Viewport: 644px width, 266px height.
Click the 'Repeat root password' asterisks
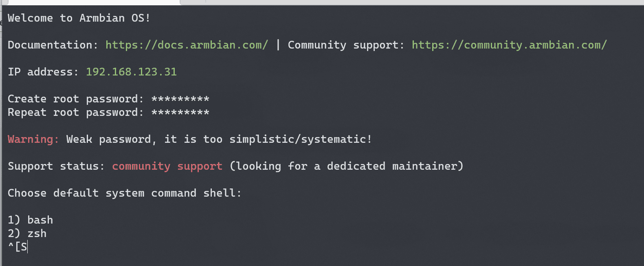coord(180,112)
